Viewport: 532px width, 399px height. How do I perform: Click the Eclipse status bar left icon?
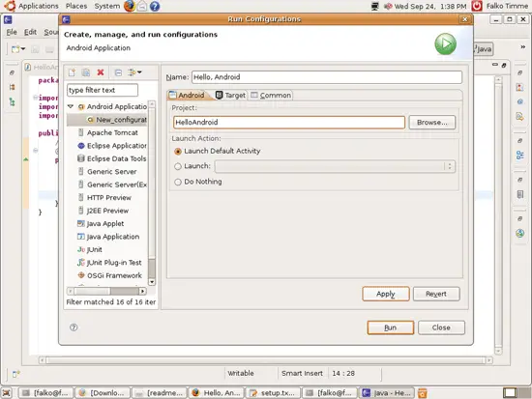pos(15,374)
